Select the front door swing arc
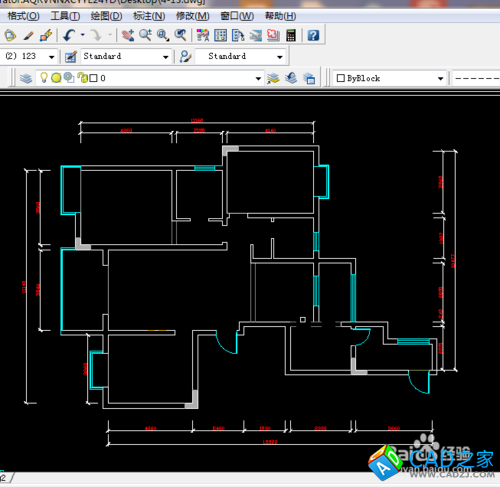The image size is (500, 487). pos(226,342)
